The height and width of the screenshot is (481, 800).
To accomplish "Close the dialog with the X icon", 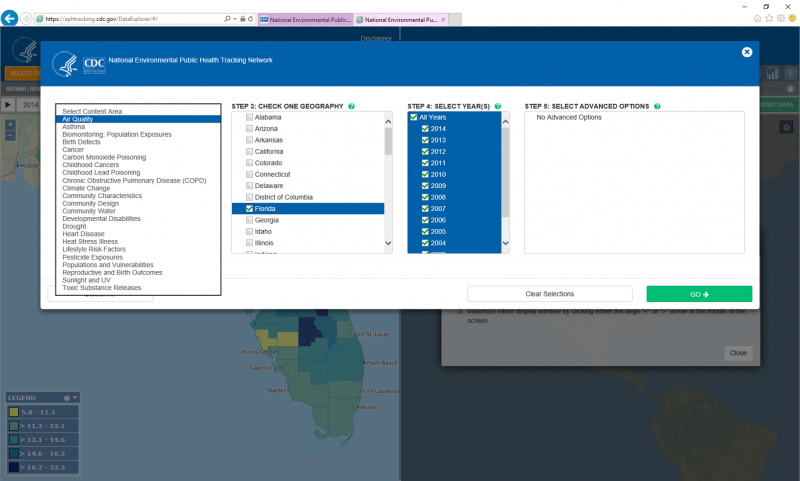I will (746, 52).
